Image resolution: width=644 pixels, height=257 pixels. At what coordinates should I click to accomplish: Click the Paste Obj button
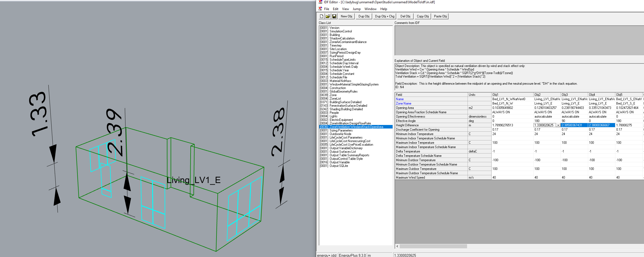440,16
